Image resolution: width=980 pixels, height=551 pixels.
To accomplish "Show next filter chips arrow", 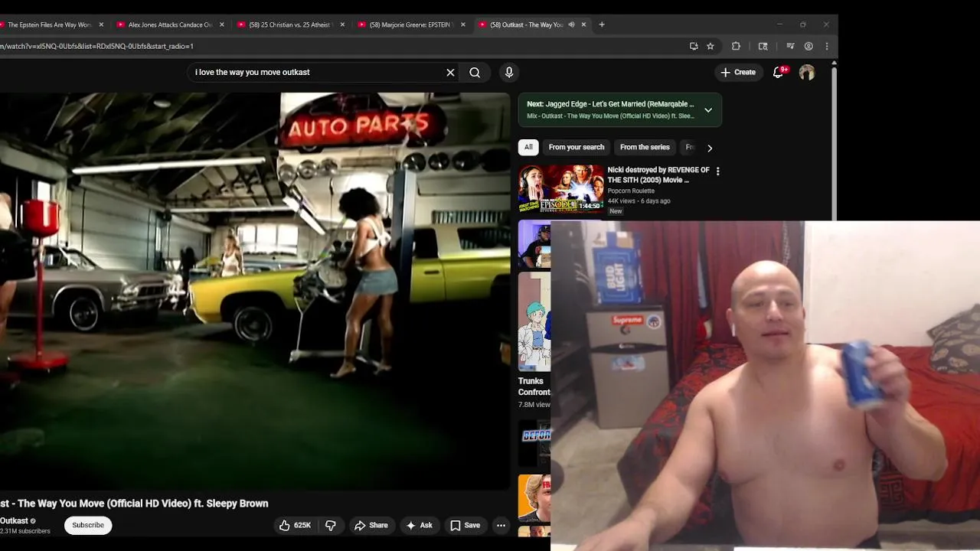I will [710, 148].
